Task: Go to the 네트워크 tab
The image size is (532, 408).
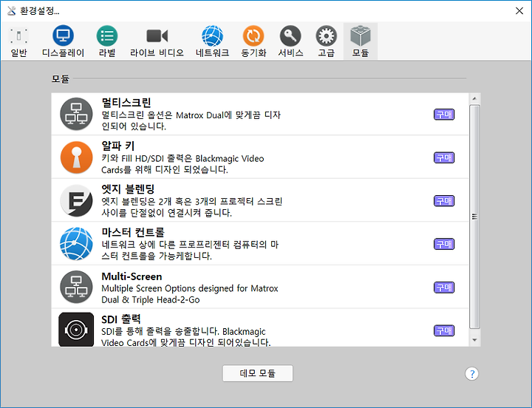Action: point(212,41)
